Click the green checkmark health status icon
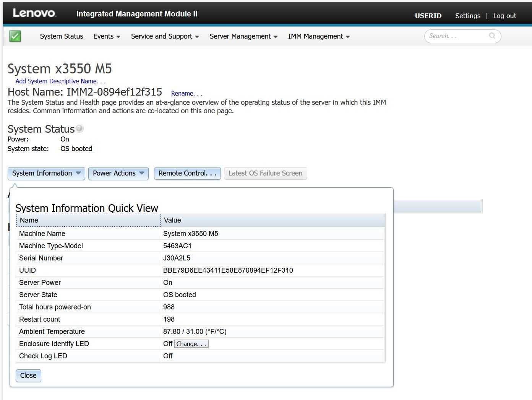The image size is (532, 400). [x=15, y=36]
